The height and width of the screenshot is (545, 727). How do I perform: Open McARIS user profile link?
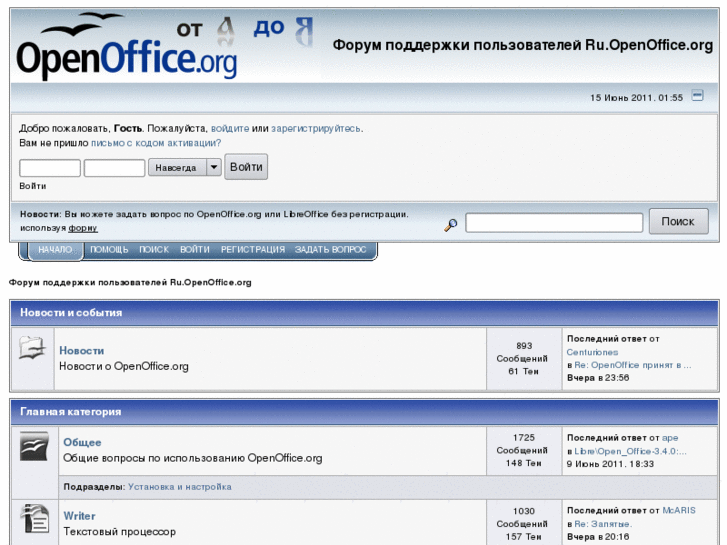click(679, 511)
